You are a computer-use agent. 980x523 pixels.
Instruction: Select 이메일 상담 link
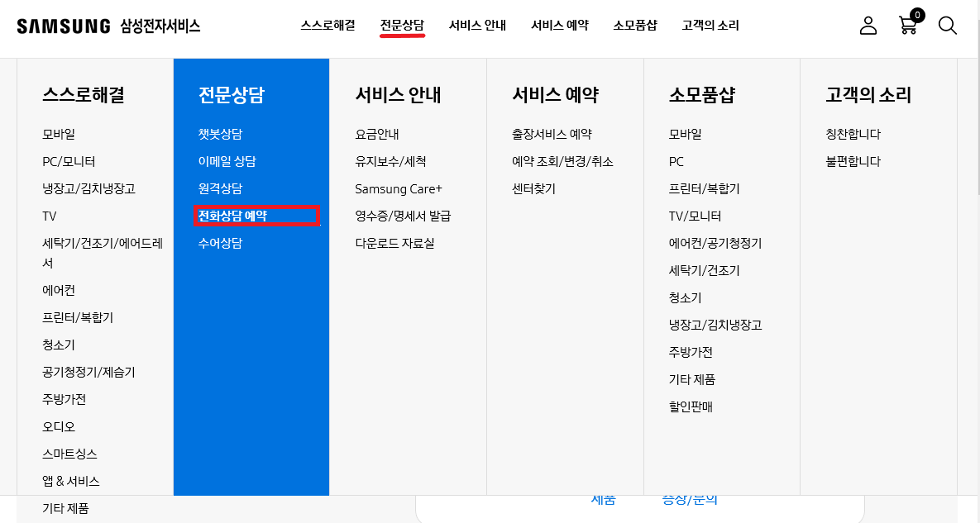[x=227, y=162]
